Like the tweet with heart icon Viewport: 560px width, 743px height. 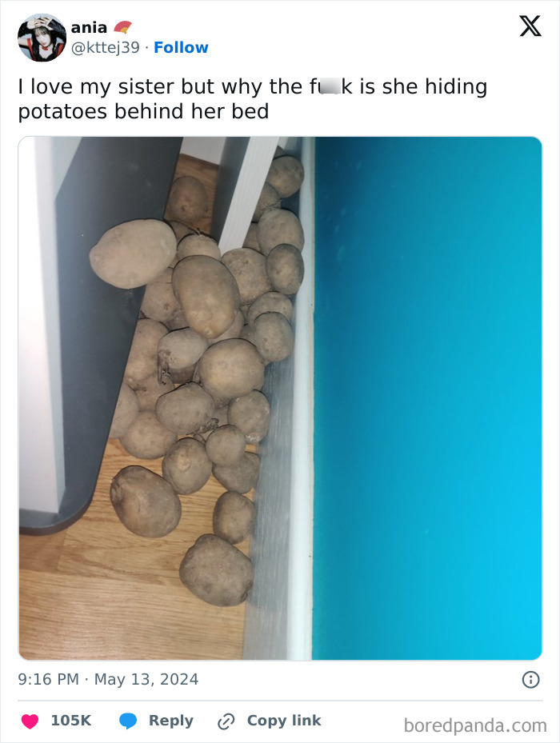point(30,721)
